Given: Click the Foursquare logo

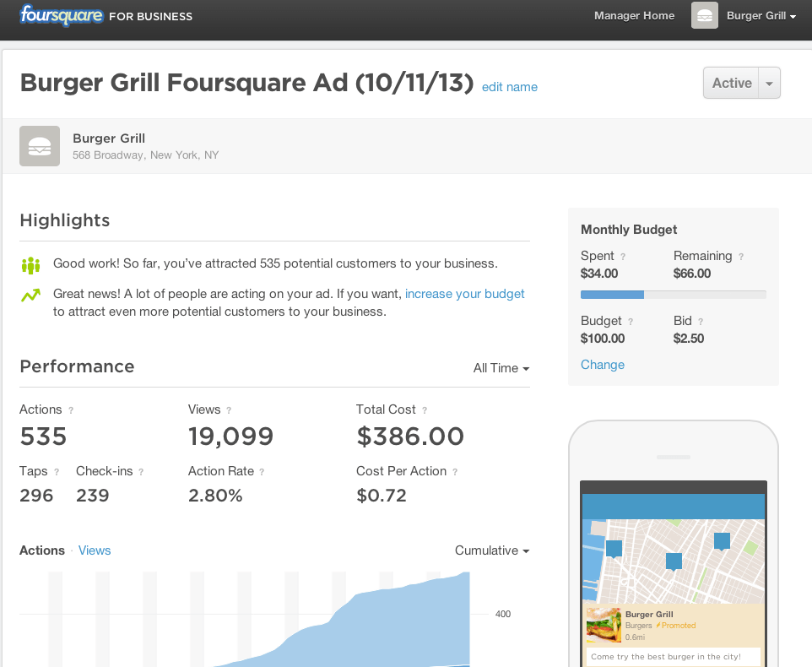Looking at the screenshot, I should click(x=61, y=15).
